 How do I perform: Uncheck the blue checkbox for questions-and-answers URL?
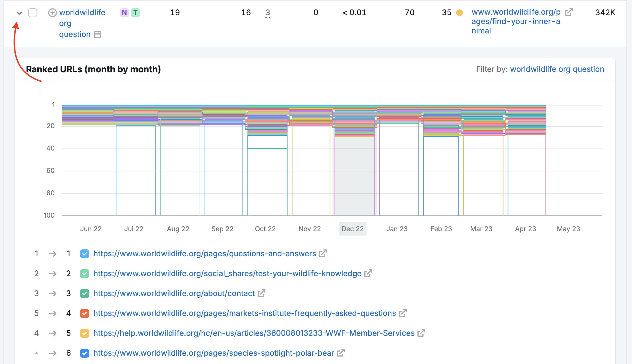[85, 254]
